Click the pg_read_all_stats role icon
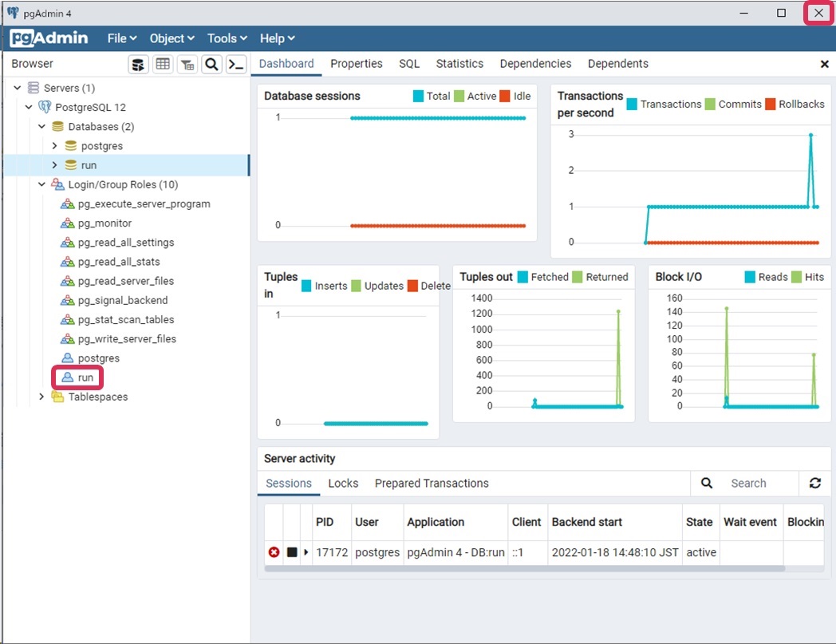836x644 pixels. [67, 262]
